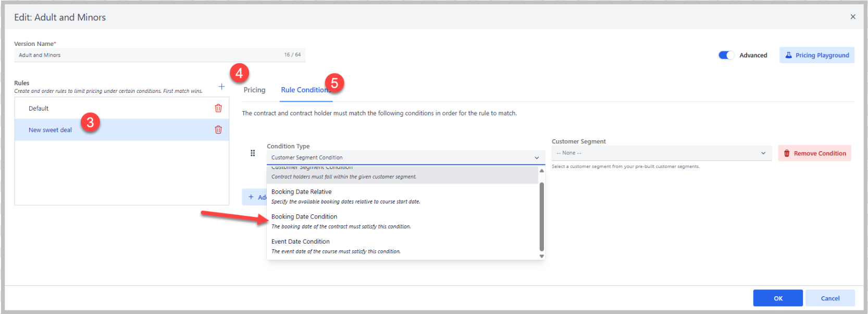Choose Booking Date Condition option
This screenshot has height=314, width=868.
pos(304,217)
